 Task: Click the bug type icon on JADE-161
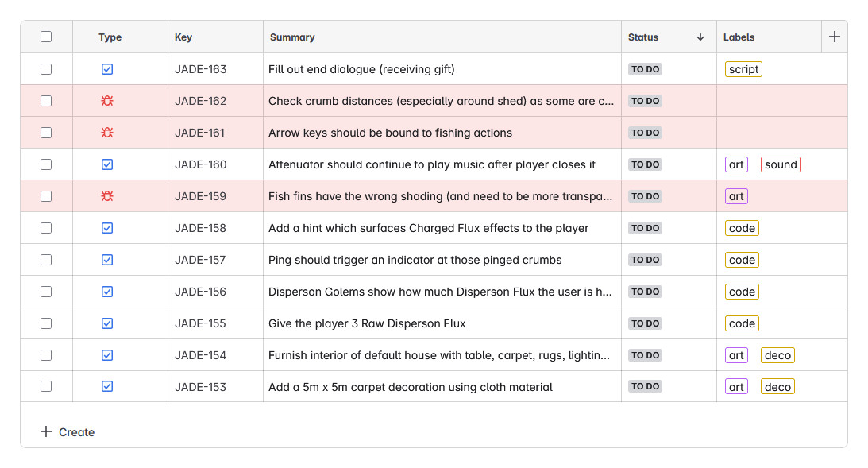point(107,133)
